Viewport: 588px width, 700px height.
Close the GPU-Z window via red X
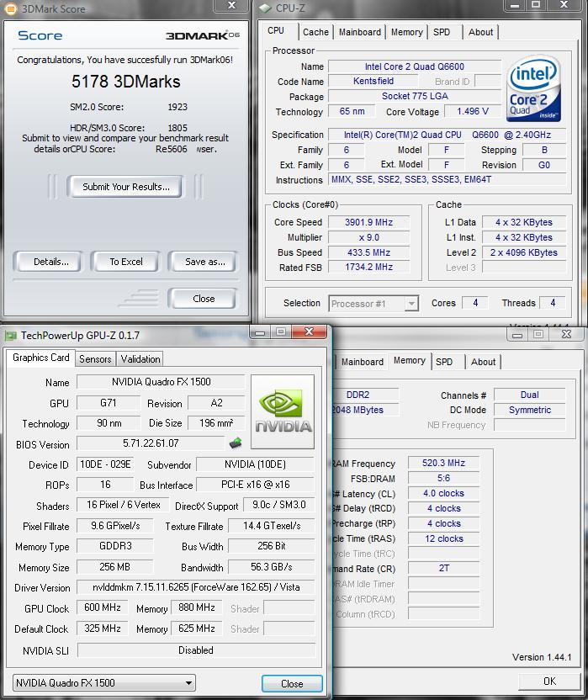point(309,331)
